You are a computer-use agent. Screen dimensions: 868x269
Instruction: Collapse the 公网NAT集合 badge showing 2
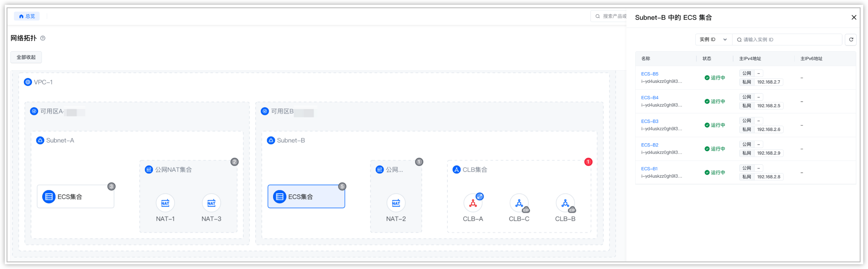(x=234, y=162)
